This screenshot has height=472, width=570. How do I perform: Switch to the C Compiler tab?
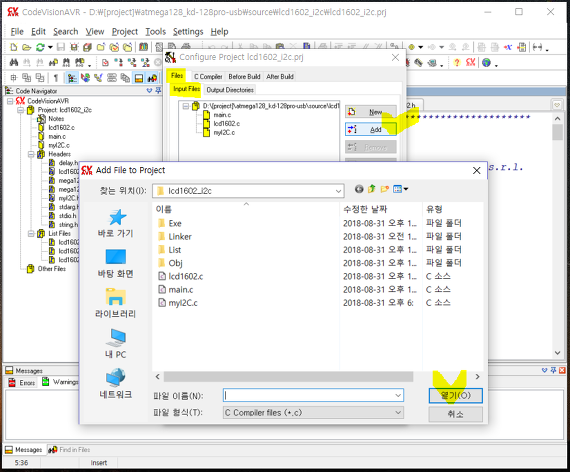[208, 77]
